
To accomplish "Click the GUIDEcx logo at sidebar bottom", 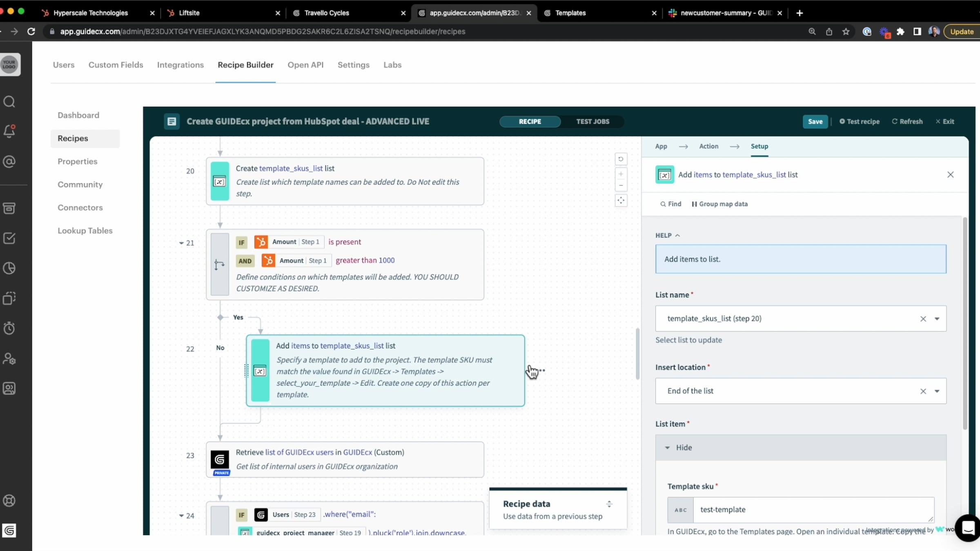I will pyautogui.click(x=9, y=530).
